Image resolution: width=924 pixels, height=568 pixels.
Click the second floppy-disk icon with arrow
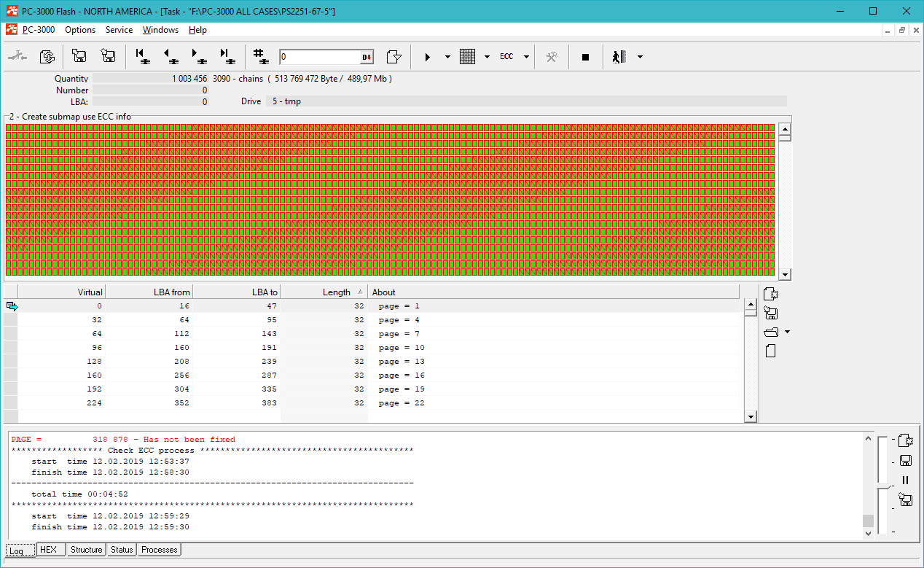109,57
